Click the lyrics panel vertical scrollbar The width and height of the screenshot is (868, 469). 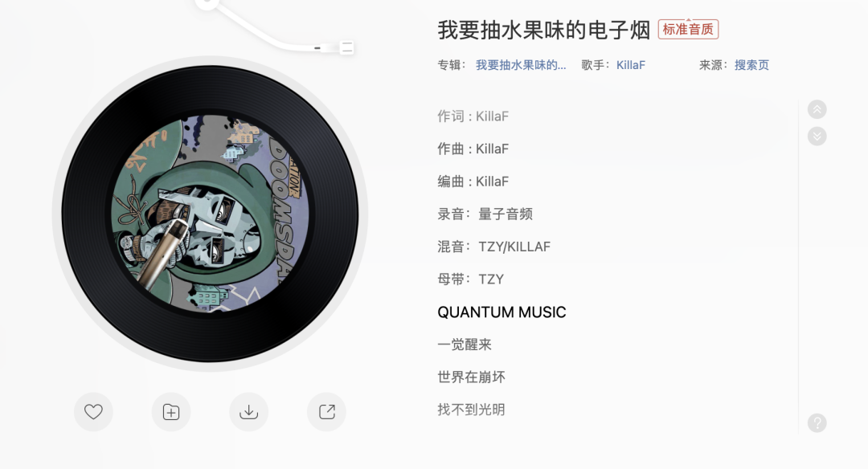pyautogui.click(x=798, y=266)
